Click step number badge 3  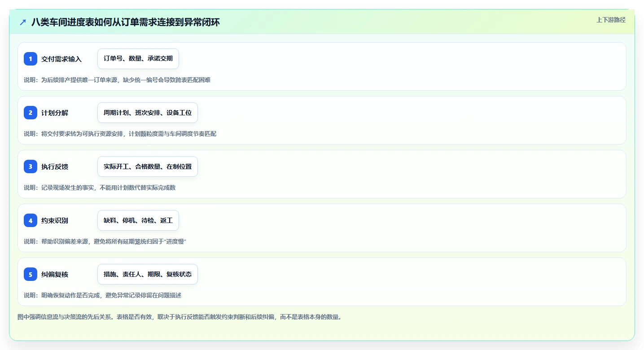(31, 166)
